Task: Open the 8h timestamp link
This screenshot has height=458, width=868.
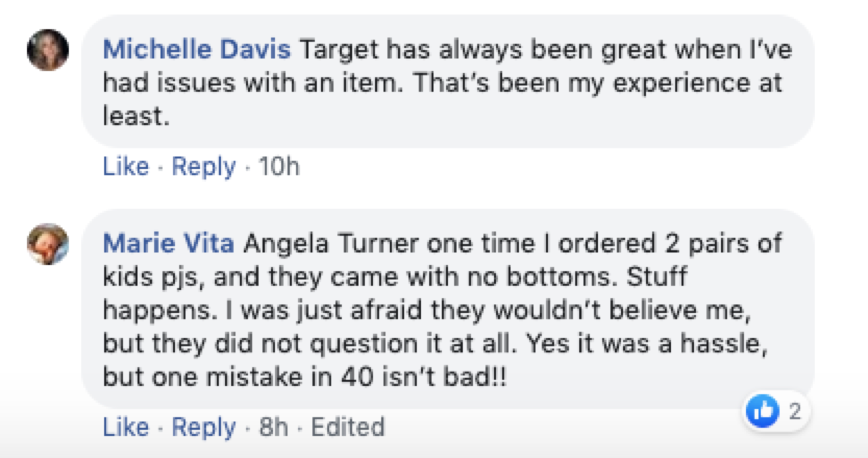Action: [273, 427]
